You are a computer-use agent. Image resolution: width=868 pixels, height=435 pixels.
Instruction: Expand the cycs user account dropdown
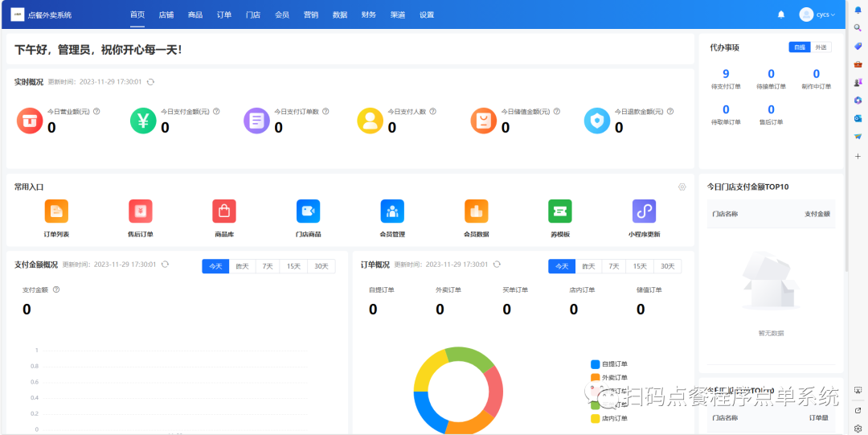817,14
